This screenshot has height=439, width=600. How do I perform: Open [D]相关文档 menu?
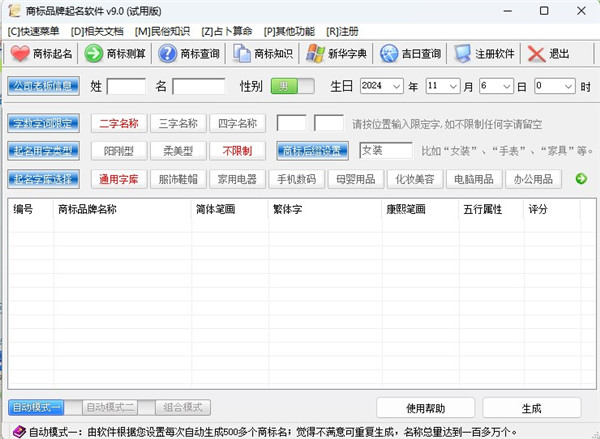[x=97, y=31]
